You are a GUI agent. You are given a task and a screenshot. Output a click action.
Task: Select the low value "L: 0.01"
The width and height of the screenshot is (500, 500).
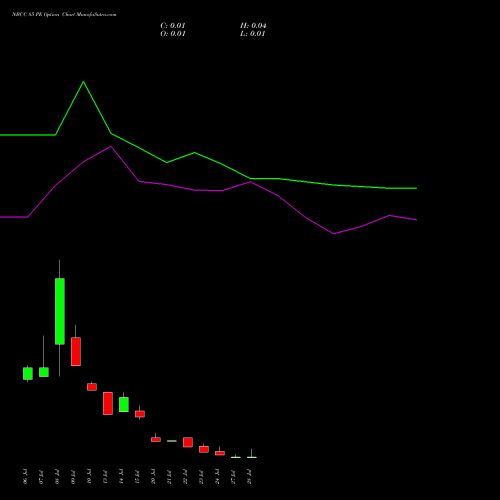click(x=253, y=34)
